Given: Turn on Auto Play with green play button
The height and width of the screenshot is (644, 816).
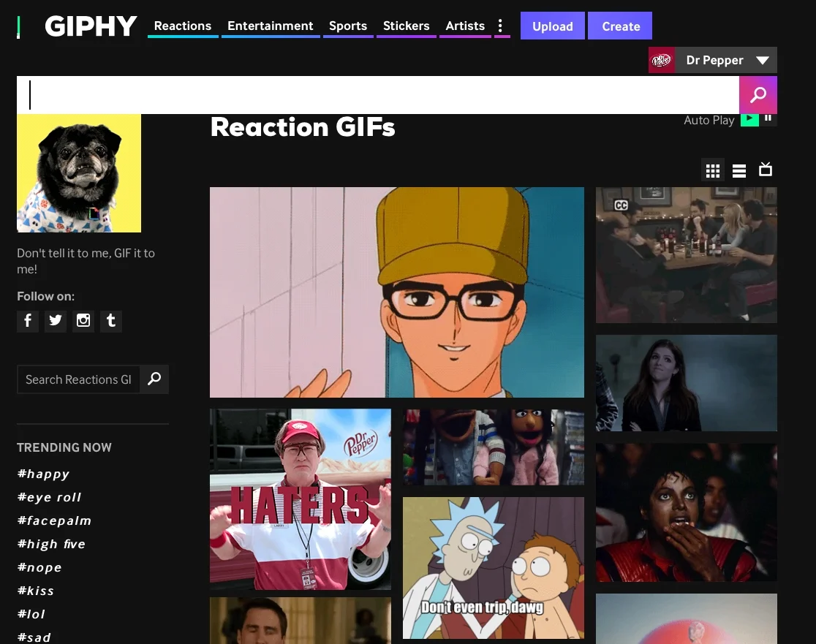Looking at the screenshot, I should (x=749, y=119).
